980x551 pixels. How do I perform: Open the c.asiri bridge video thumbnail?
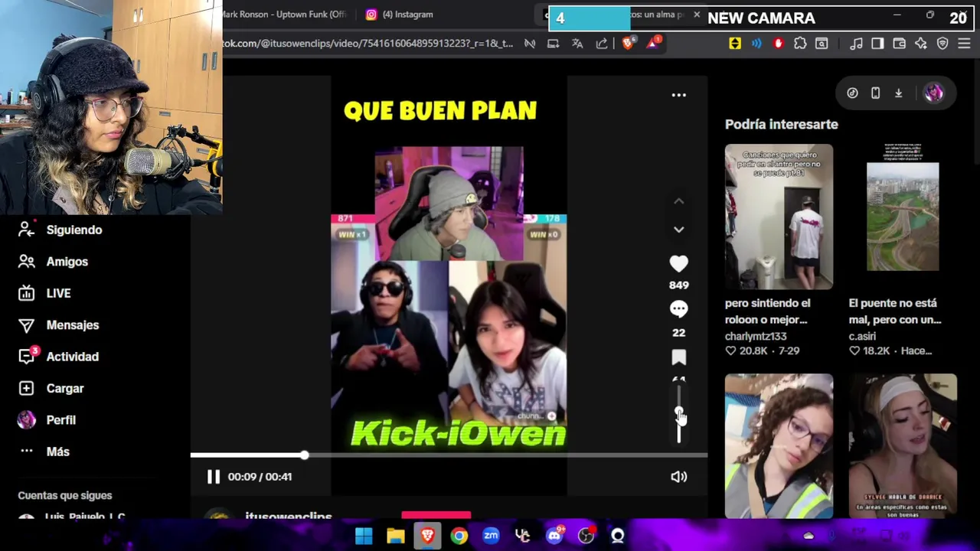coord(903,217)
